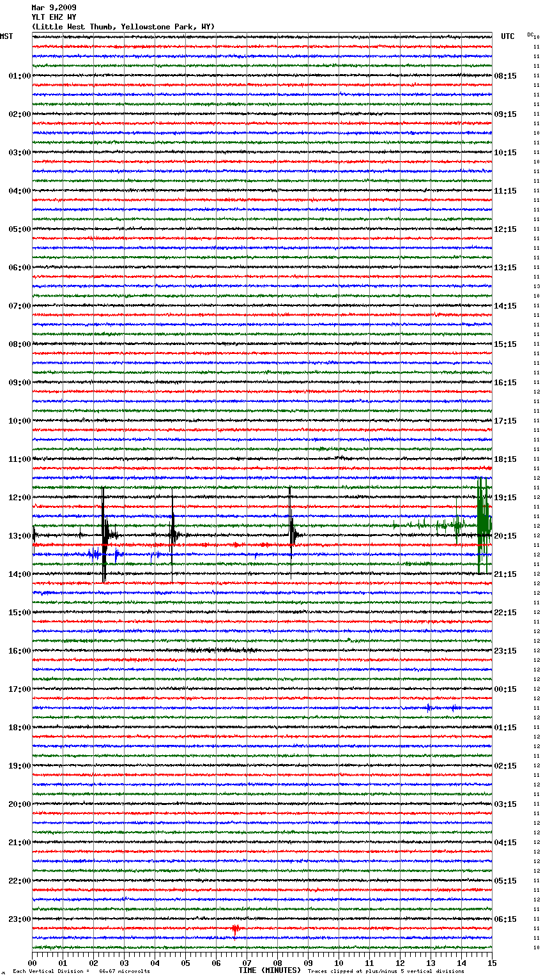The height and width of the screenshot is (980, 543).
Task: Select the 15:00 MST time label
Action: (x=20, y=613)
